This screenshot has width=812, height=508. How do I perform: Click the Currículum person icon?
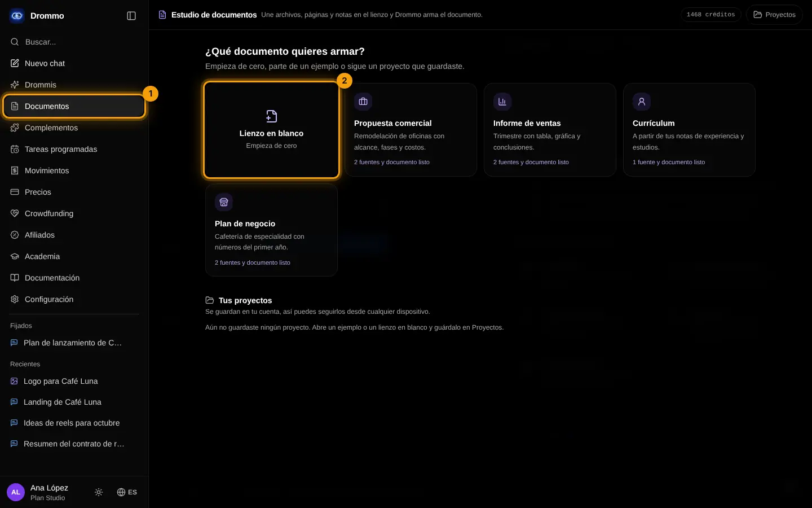coord(642,102)
